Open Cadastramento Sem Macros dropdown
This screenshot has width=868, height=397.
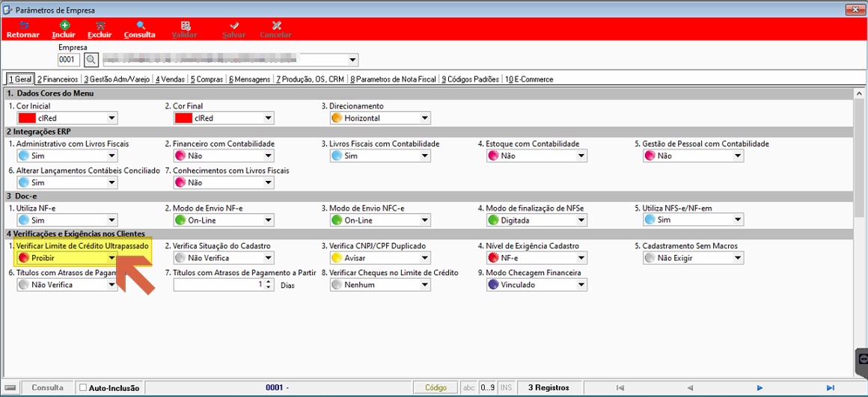coord(738,258)
